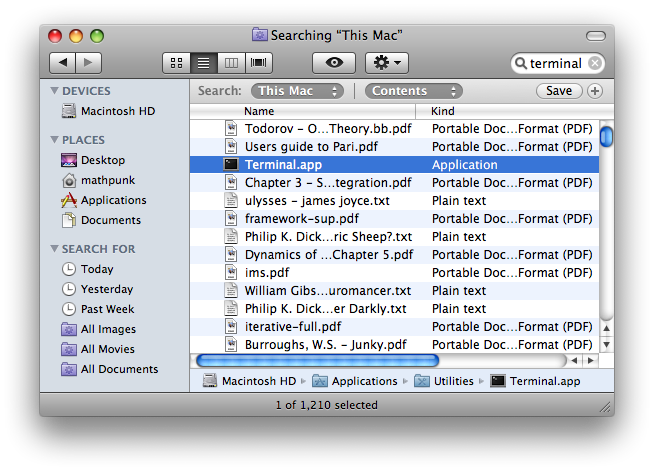
Task: Select Philip K. Dick...er Darkly.txt
Action: [x=394, y=308]
